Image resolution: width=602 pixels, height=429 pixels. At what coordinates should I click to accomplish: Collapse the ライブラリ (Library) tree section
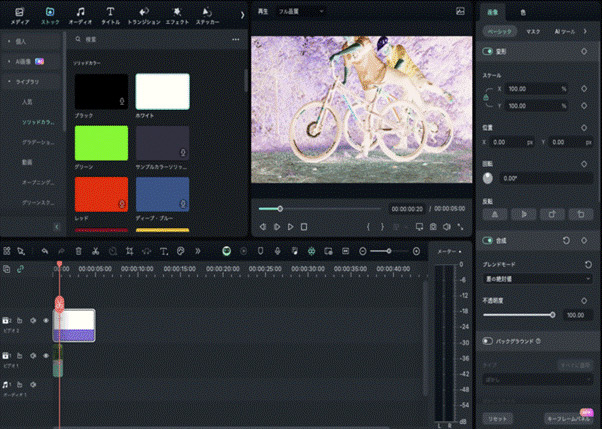(29, 81)
